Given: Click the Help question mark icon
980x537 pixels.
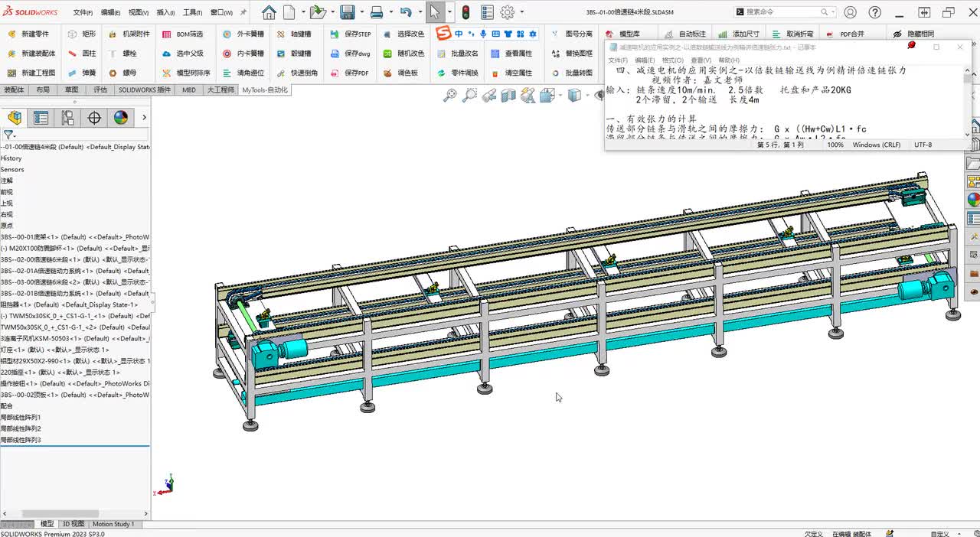Looking at the screenshot, I should 875,12.
